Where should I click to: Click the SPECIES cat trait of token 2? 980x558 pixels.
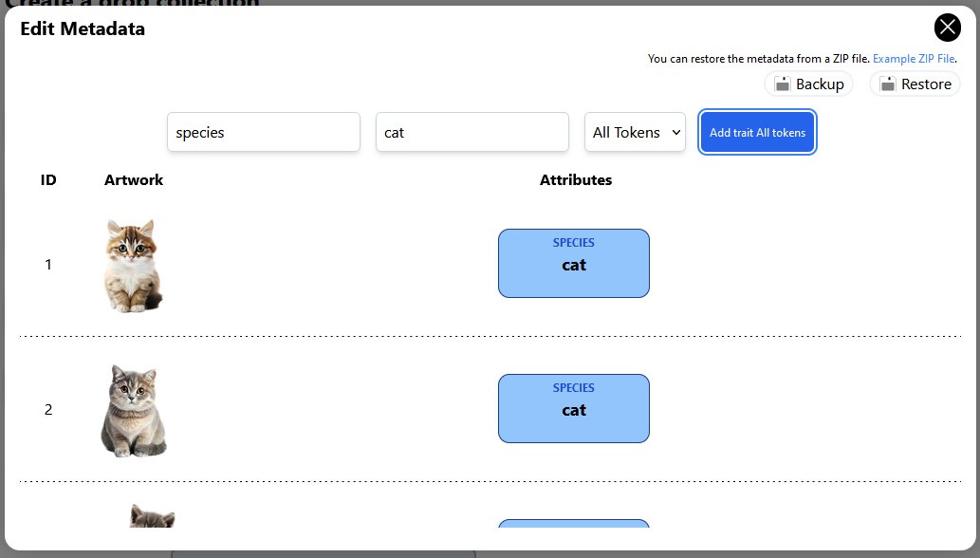[574, 408]
